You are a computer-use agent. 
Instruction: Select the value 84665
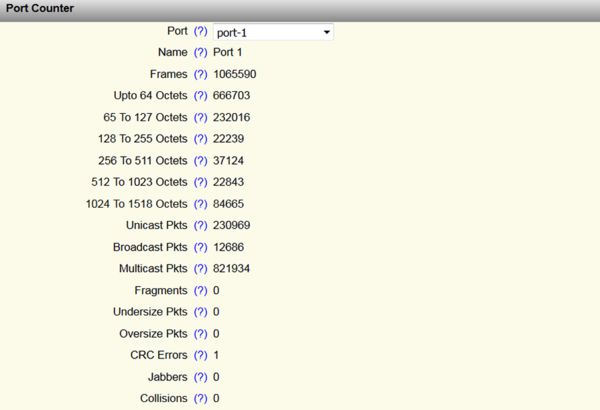(x=228, y=204)
